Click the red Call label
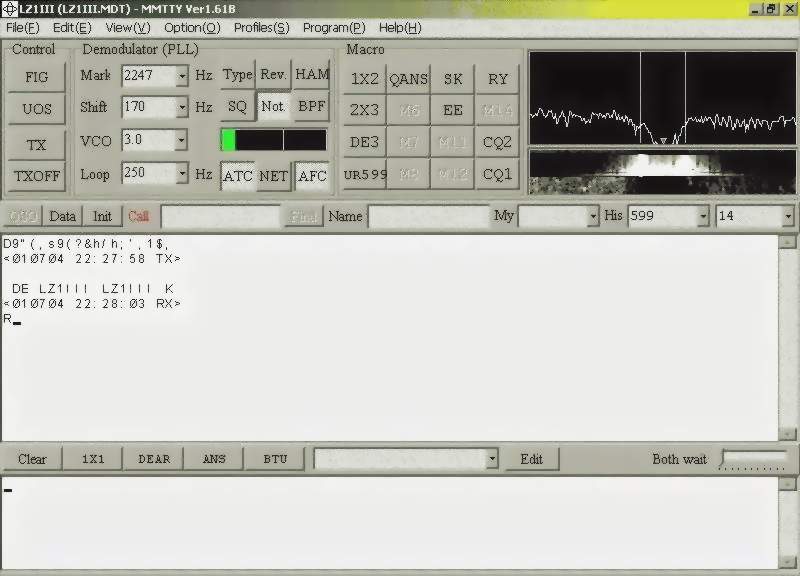Screen dimensions: 800x576 [x=138, y=216]
